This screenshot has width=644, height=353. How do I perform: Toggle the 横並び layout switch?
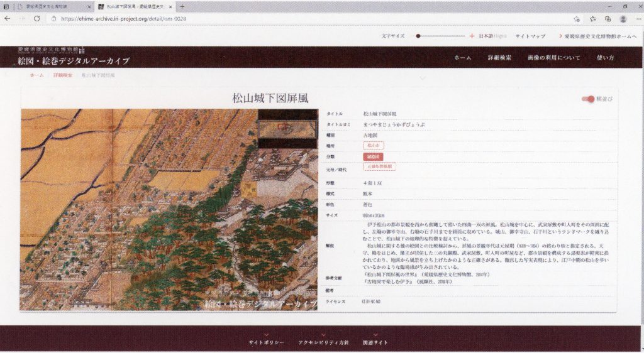[588, 99]
